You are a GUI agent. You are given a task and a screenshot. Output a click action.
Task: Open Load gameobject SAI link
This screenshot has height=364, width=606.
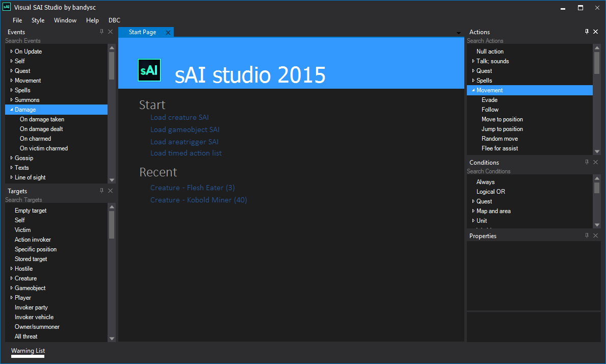185,130
